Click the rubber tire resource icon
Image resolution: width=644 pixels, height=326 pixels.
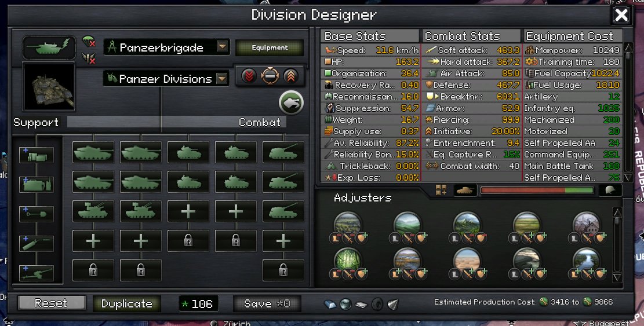coord(377,304)
